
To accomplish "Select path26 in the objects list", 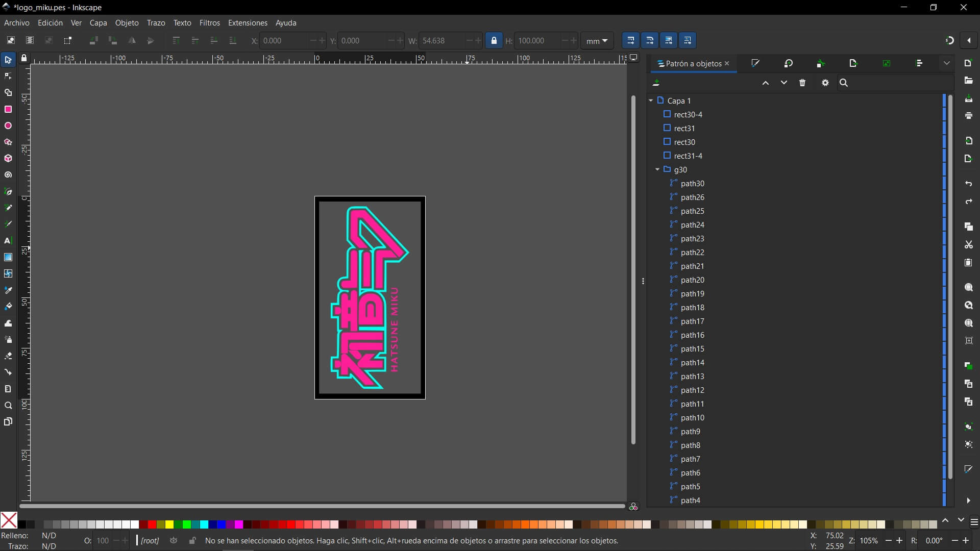I will [x=692, y=197].
